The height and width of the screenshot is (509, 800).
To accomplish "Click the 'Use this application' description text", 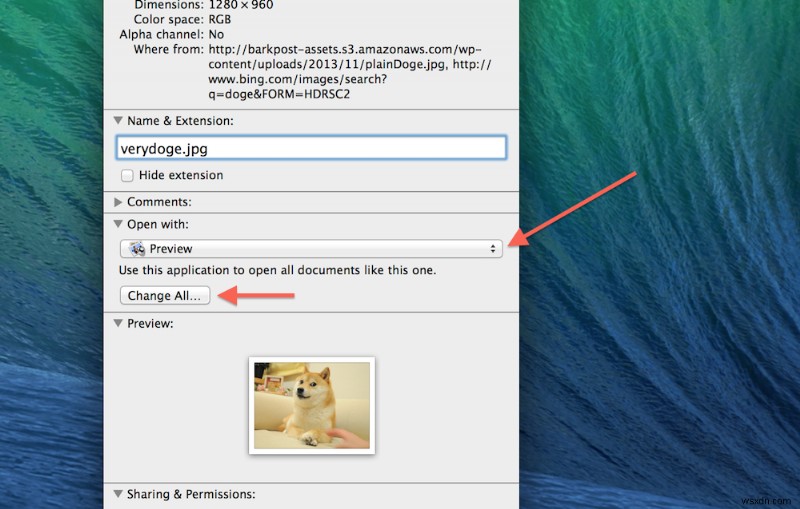I will click(x=278, y=270).
